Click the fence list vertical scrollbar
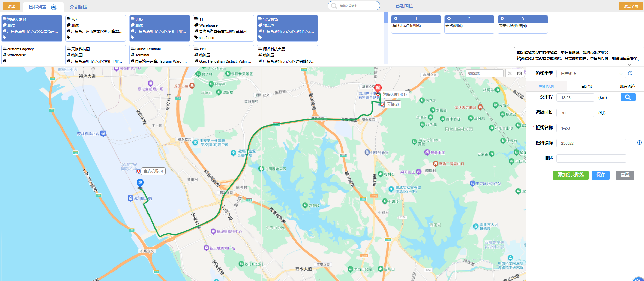Image resolution: width=644 pixels, height=281 pixels. tap(385, 18)
